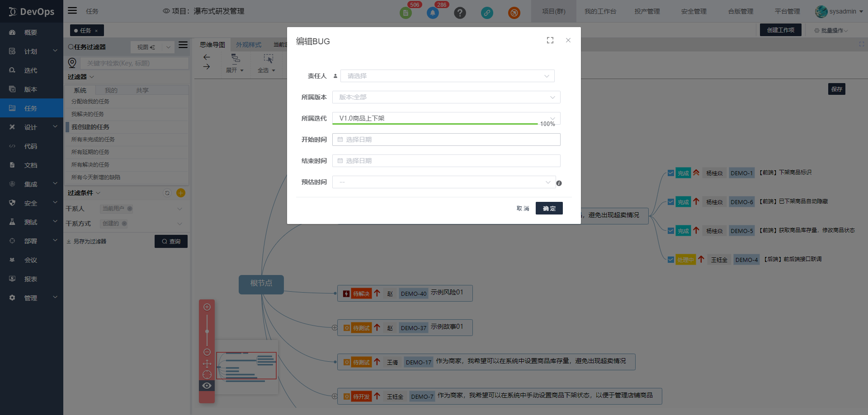The image size is (868, 415).
Task: Toggle checkbox for DEMO-5 node
Action: tap(671, 231)
